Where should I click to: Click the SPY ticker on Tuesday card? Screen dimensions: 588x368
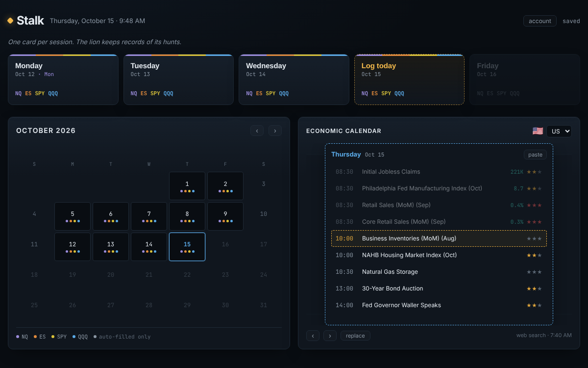pyautogui.click(x=155, y=93)
